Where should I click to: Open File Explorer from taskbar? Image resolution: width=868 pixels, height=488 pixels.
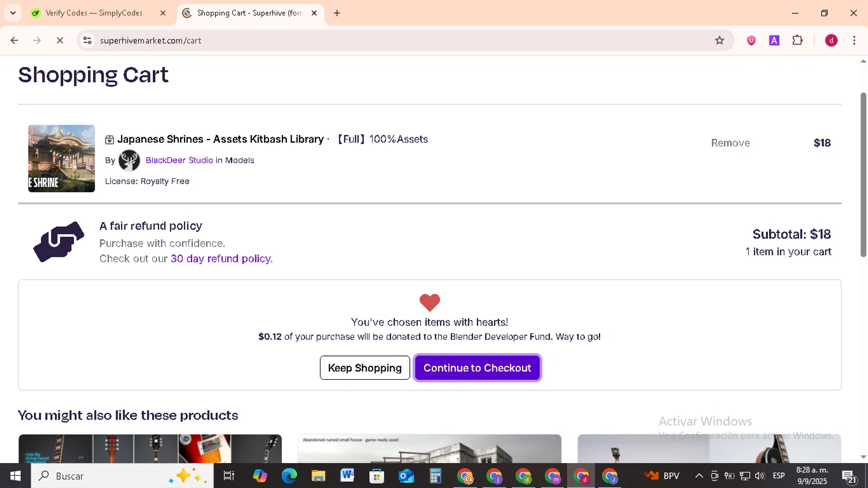(x=318, y=476)
